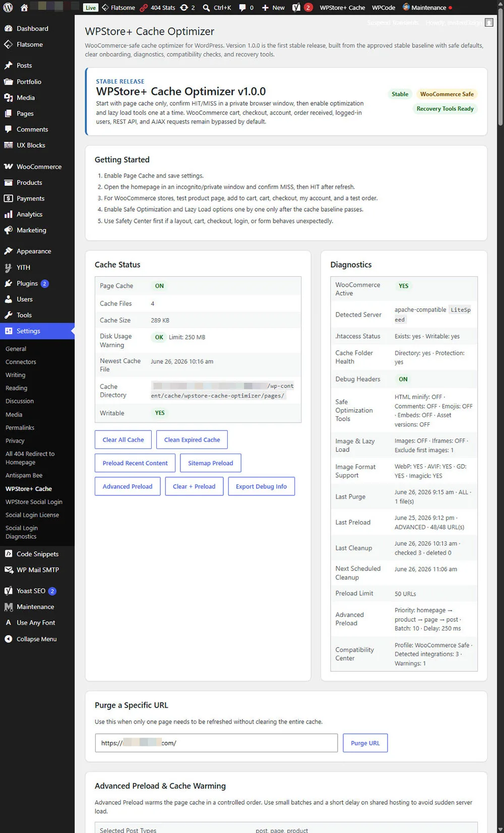Click the Posts pin icon
The height and width of the screenshot is (833, 504).
click(8, 66)
